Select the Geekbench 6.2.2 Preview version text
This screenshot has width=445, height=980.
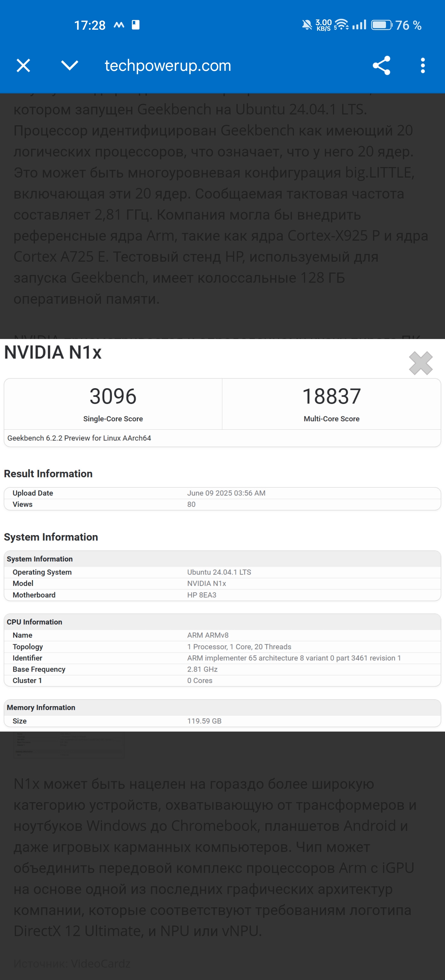pos(79,438)
